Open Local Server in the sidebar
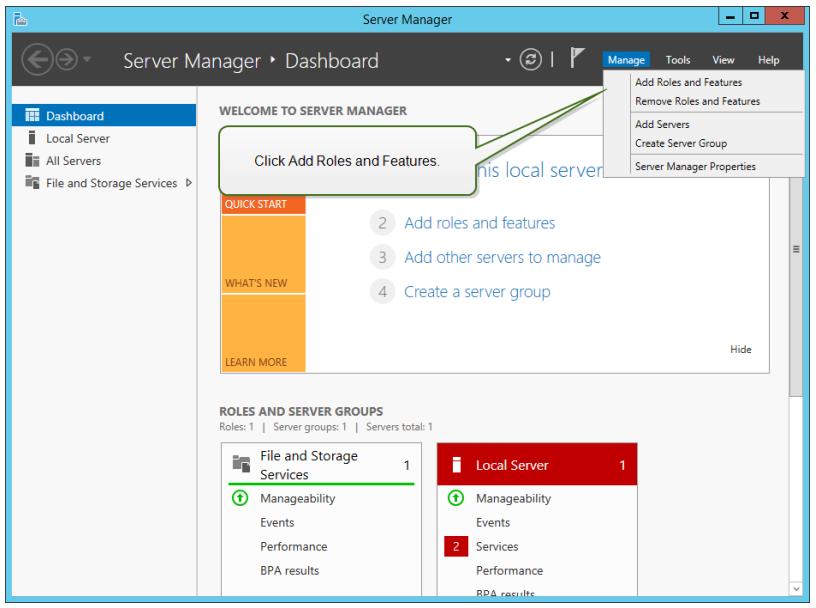816x608 pixels. [77, 139]
